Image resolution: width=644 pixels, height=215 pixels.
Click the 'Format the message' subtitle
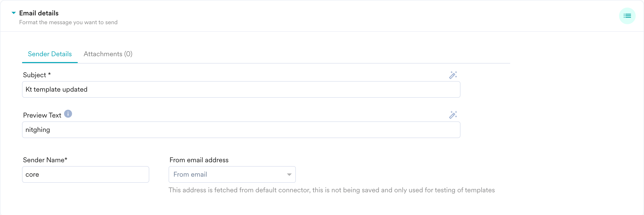tap(68, 22)
